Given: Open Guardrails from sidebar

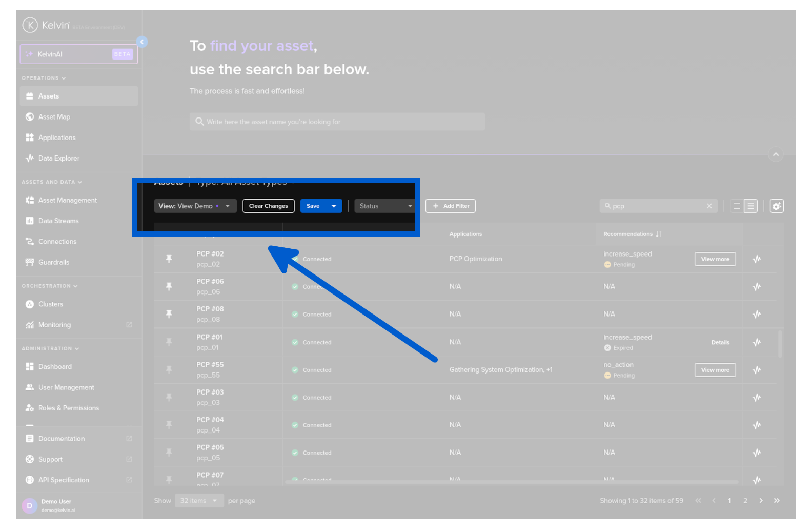Looking at the screenshot, I should pos(53,262).
